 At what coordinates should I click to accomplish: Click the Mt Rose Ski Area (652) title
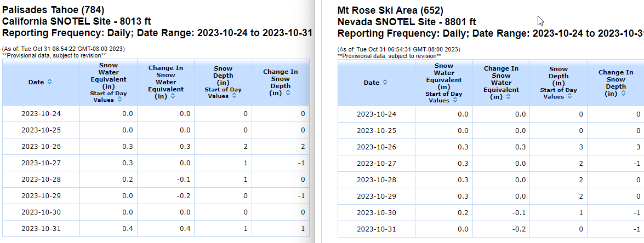tap(391, 10)
